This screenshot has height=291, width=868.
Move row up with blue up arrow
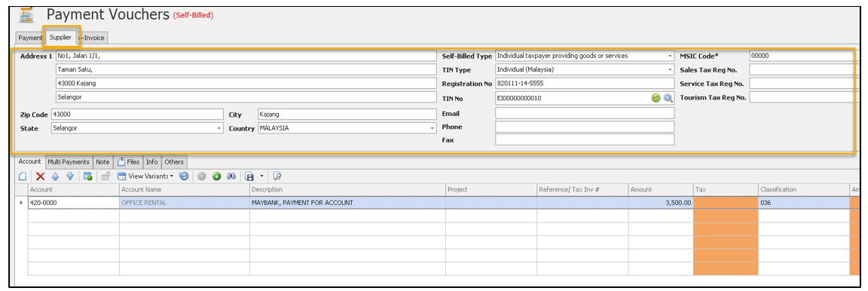tap(55, 176)
